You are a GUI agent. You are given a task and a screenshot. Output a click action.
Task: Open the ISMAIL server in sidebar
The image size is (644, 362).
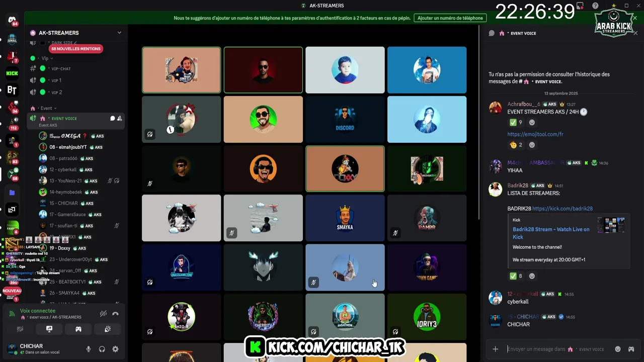(12, 39)
